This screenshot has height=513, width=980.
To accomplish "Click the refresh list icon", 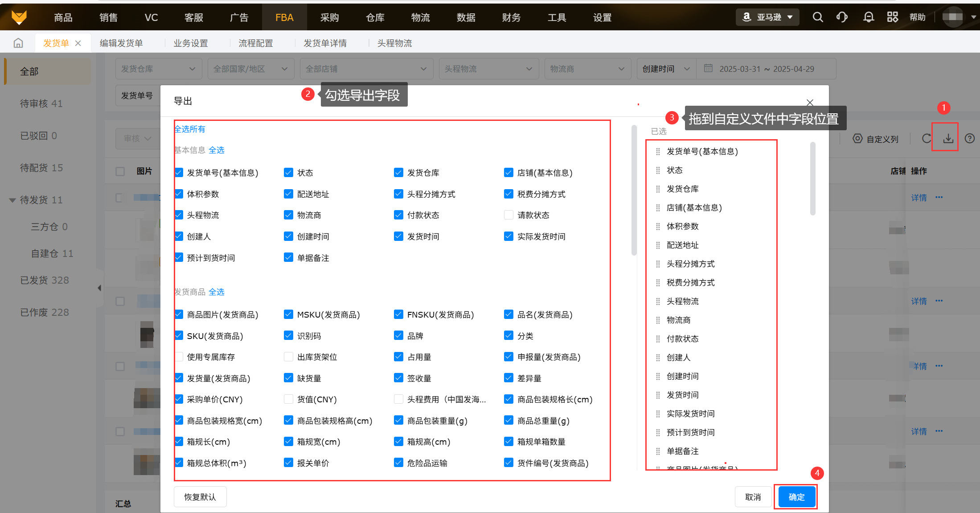I will (x=927, y=139).
